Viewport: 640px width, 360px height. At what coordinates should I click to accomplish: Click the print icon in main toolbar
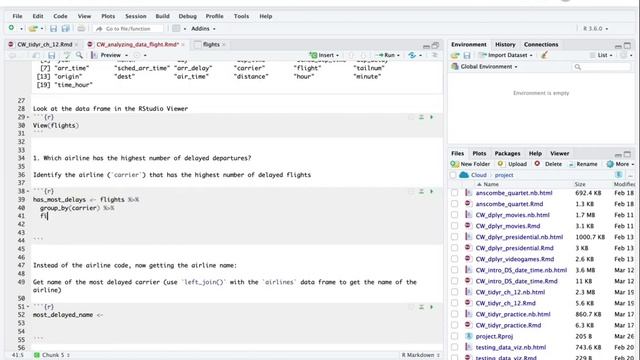pyautogui.click(x=81, y=29)
